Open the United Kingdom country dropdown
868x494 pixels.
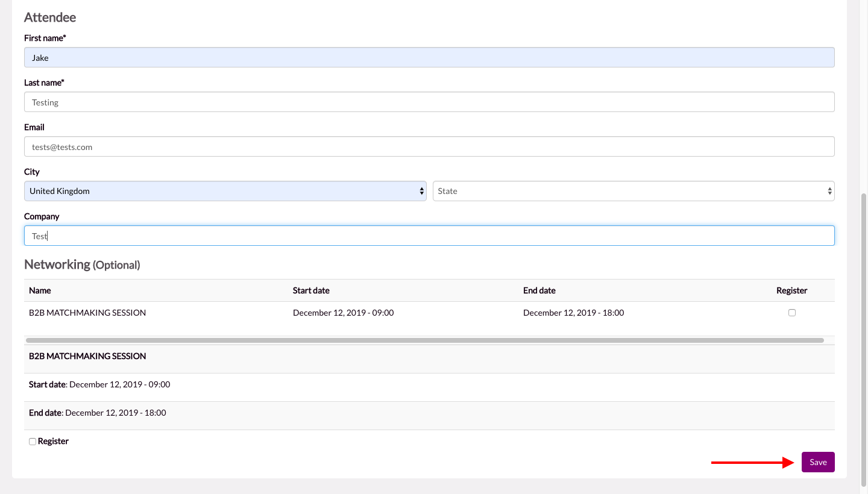click(x=225, y=191)
